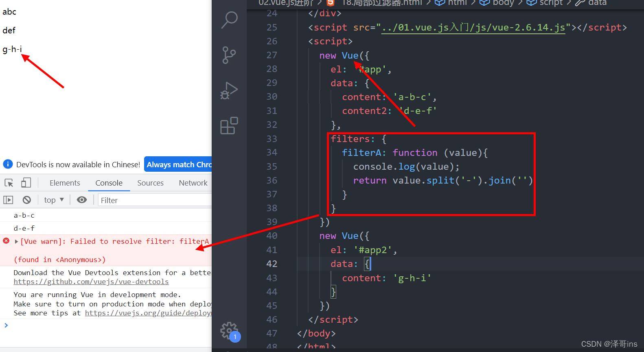Image resolution: width=644 pixels, height=352 pixels.
Task: Expand the Vue warn error message
Action: point(16,241)
